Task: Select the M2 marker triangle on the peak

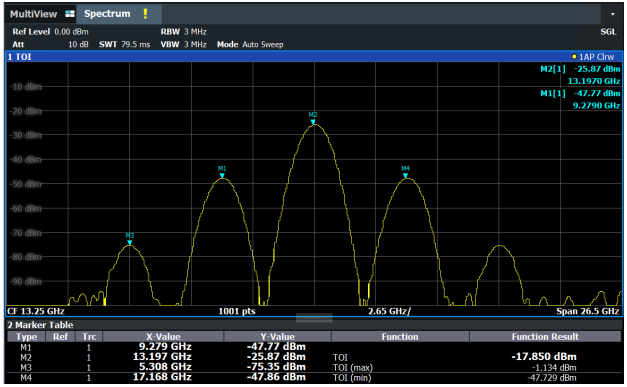Action: click(x=313, y=122)
